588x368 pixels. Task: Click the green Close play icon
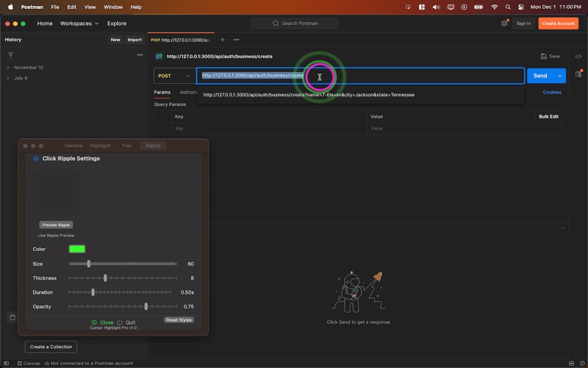pos(94,322)
